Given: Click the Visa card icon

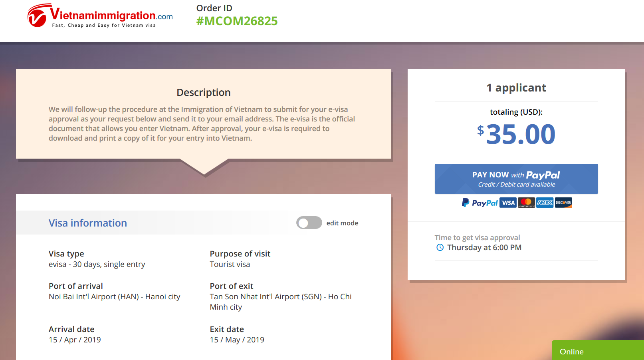Looking at the screenshot, I should [508, 203].
